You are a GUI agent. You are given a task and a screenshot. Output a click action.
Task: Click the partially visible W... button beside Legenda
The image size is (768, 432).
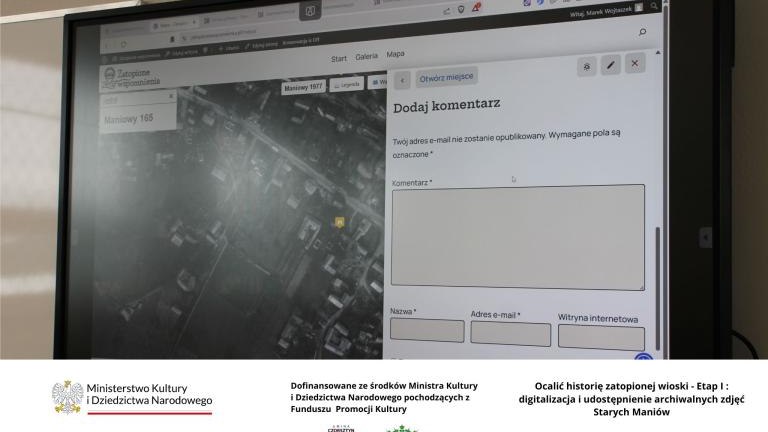coord(378,82)
